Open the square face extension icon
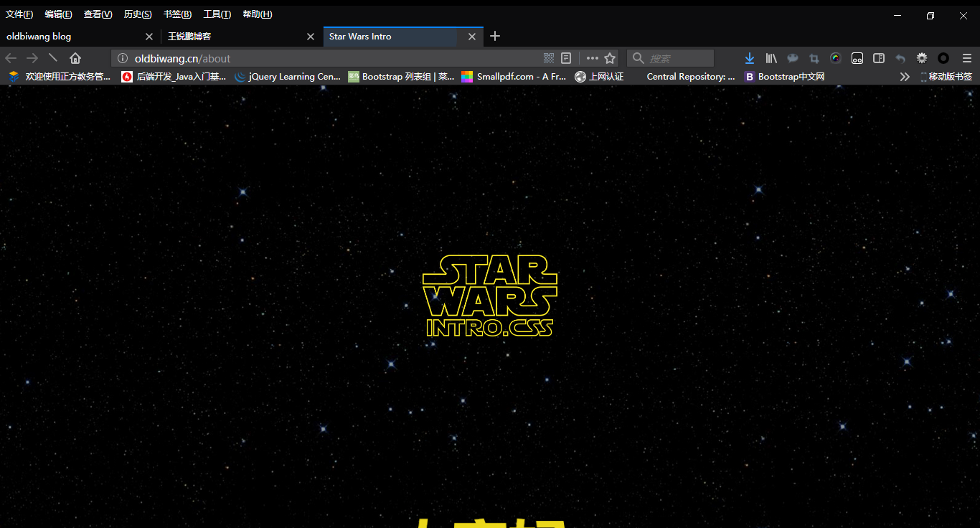The width and height of the screenshot is (980, 528). click(857, 58)
